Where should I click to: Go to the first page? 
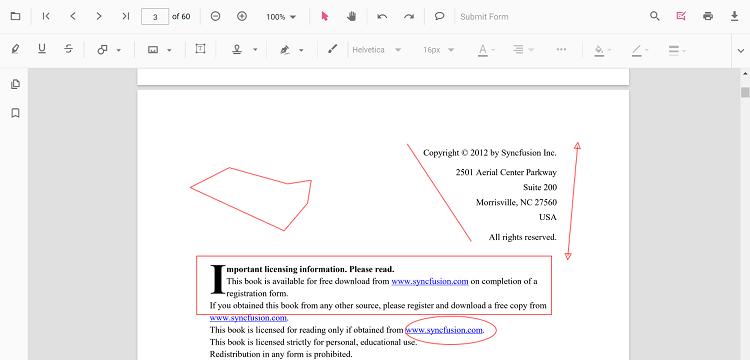coord(46,16)
